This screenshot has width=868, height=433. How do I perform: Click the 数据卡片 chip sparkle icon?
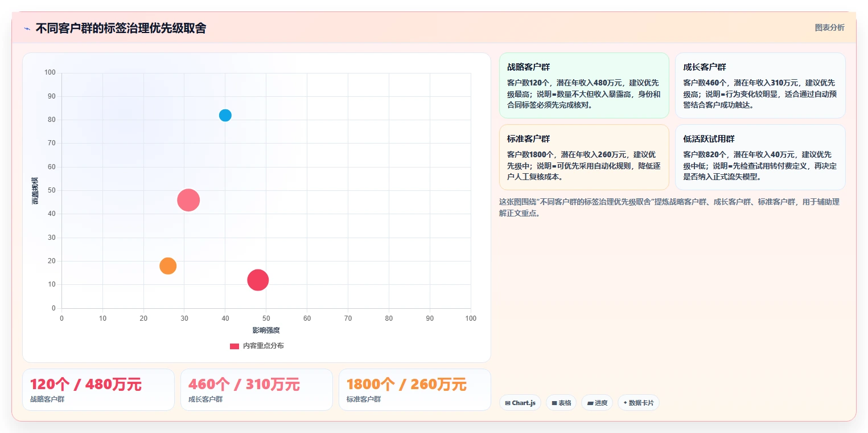(625, 403)
